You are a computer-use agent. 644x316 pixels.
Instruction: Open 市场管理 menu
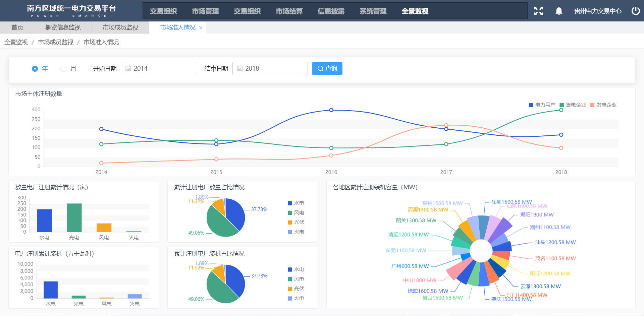tap(205, 11)
